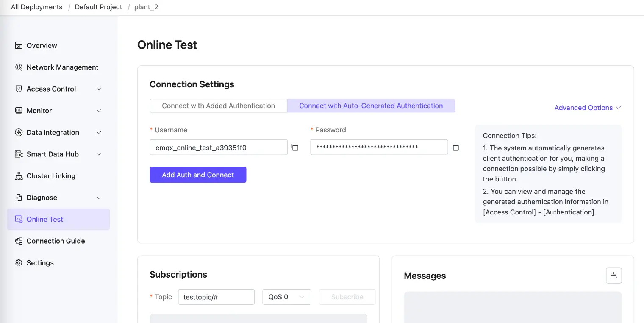644x323 pixels.
Task: Expand the Diagnose submenu chevron
Action: [x=99, y=198]
